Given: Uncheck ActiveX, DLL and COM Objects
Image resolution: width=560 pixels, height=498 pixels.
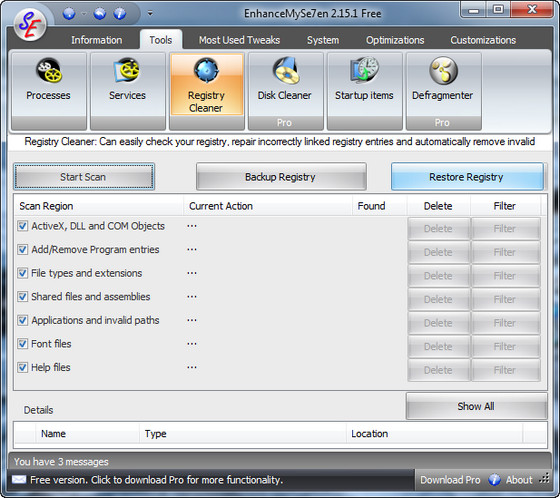Looking at the screenshot, I should pyautogui.click(x=22, y=226).
